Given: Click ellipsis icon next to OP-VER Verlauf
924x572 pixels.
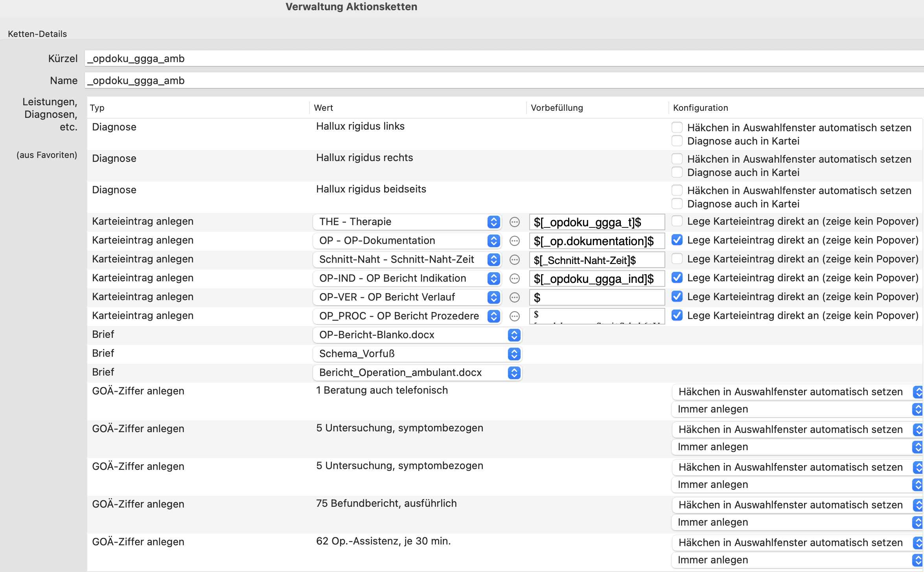Looking at the screenshot, I should [x=514, y=297].
